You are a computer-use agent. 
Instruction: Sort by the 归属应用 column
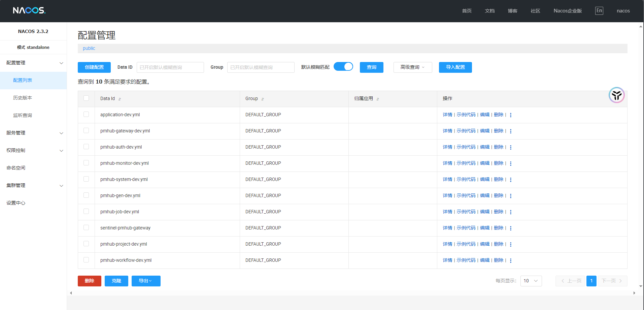tap(378, 98)
